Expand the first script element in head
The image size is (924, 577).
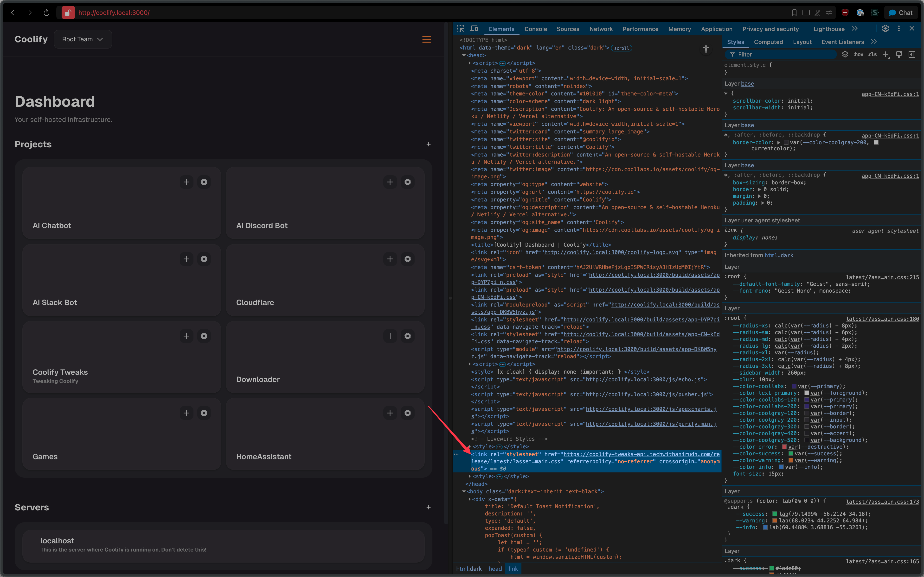[470, 63]
